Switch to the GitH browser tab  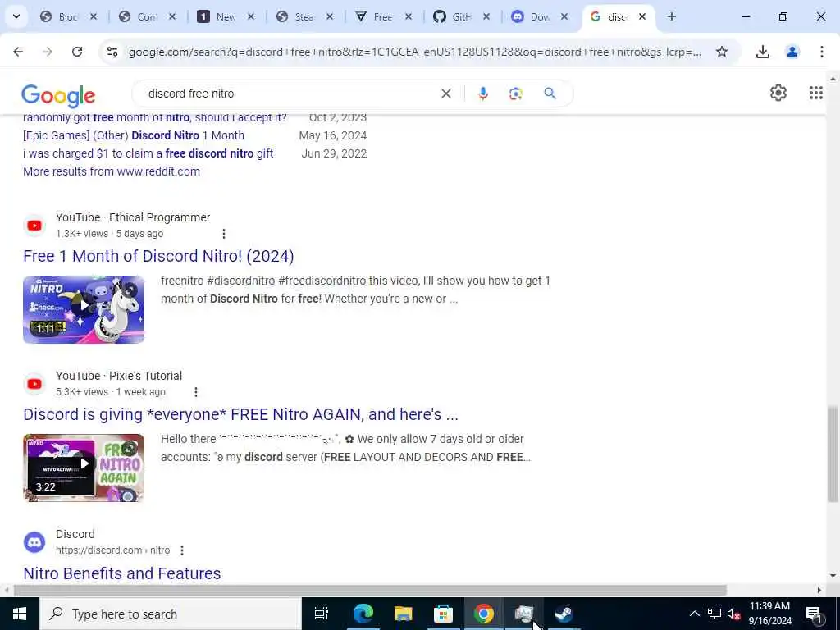(x=461, y=16)
